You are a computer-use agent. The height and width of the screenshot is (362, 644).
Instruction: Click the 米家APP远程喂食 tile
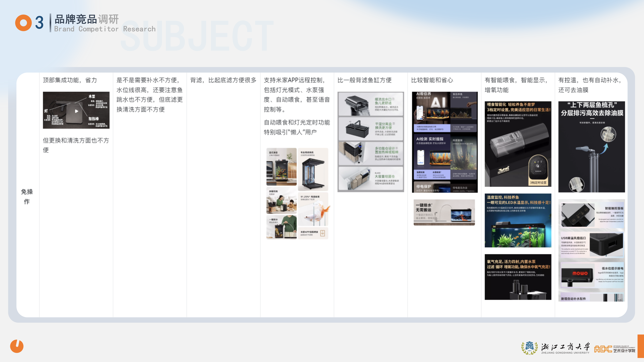point(313,233)
